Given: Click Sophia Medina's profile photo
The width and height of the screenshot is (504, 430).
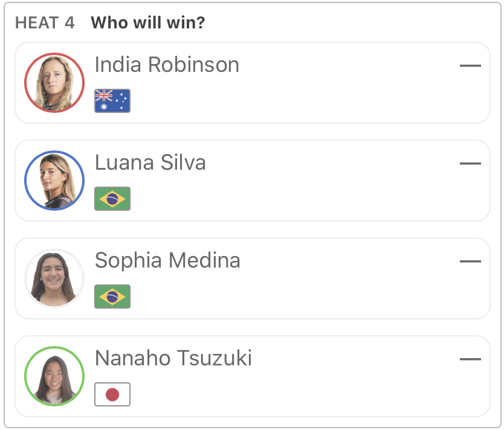Looking at the screenshot, I should [54, 278].
